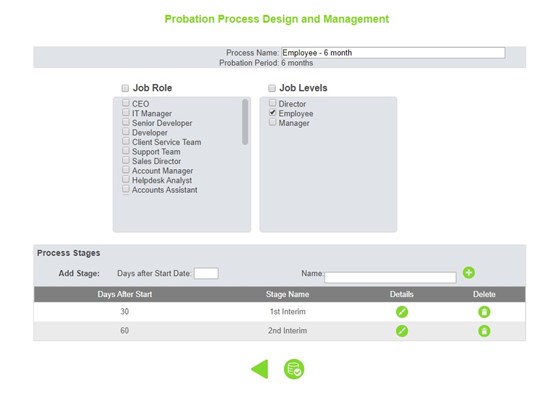Go back using the green arrow
The width and height of the screenshot is (550, 393).
[x=260, y=369]
